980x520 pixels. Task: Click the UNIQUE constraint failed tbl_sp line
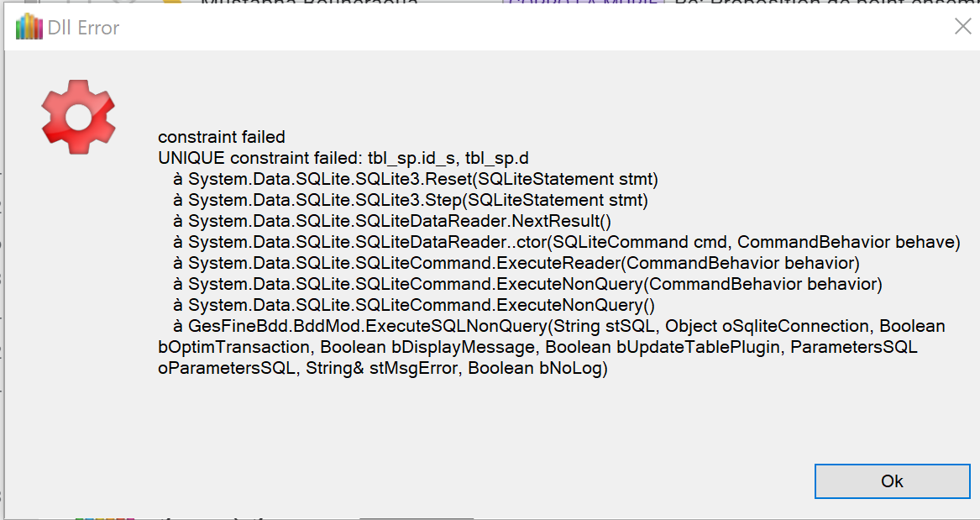point(343,158)
